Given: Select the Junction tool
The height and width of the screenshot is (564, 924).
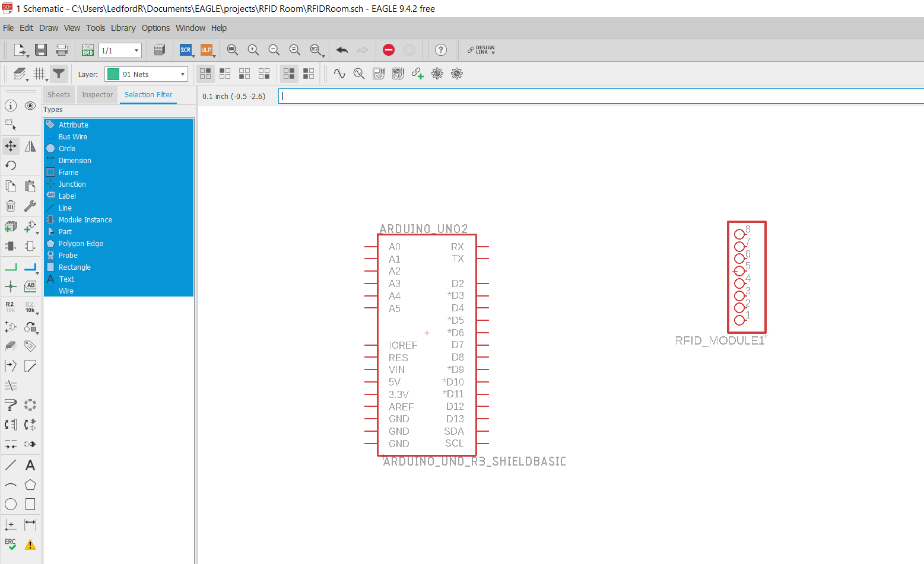Looking at the screenshot, I should tap(11, 286).
